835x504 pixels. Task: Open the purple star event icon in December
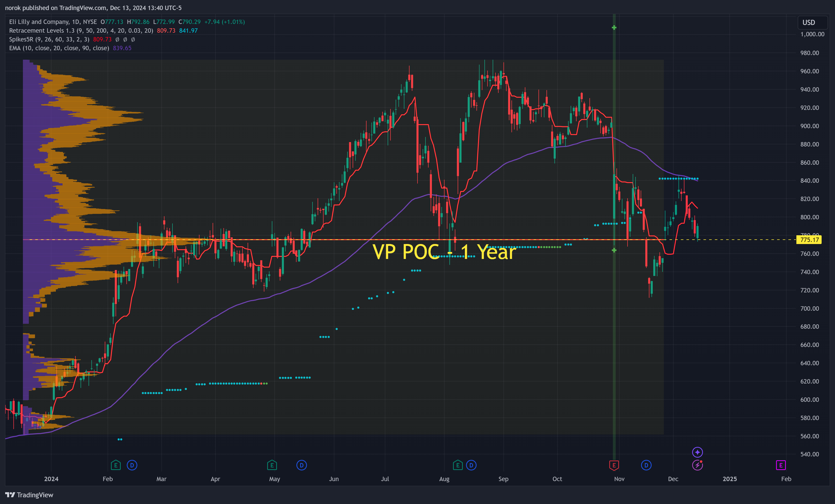click(x=697, y=452)
